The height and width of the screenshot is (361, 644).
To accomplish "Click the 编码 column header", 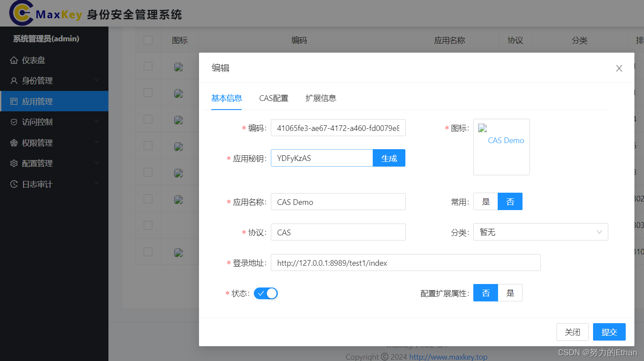I will [x=299, y=40].
